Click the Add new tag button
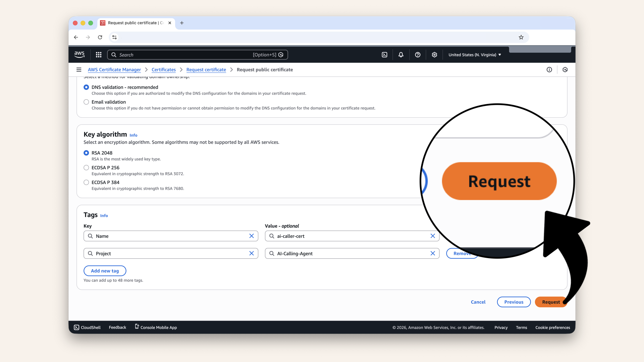 pyautogui.click(x=105, y=271)
